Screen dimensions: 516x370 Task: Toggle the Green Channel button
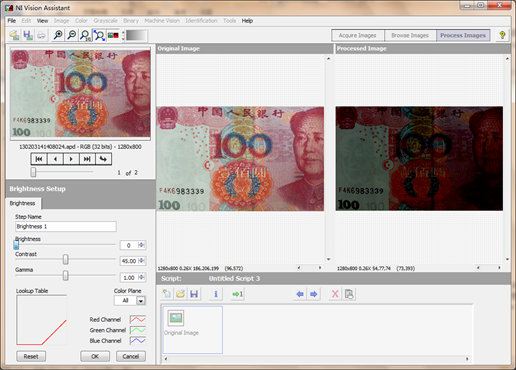(138, 330)
